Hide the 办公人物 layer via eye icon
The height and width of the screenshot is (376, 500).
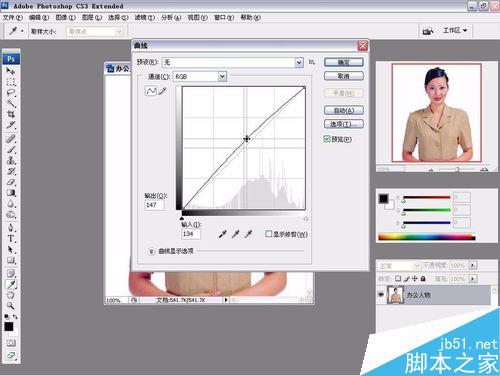point(381,294)
